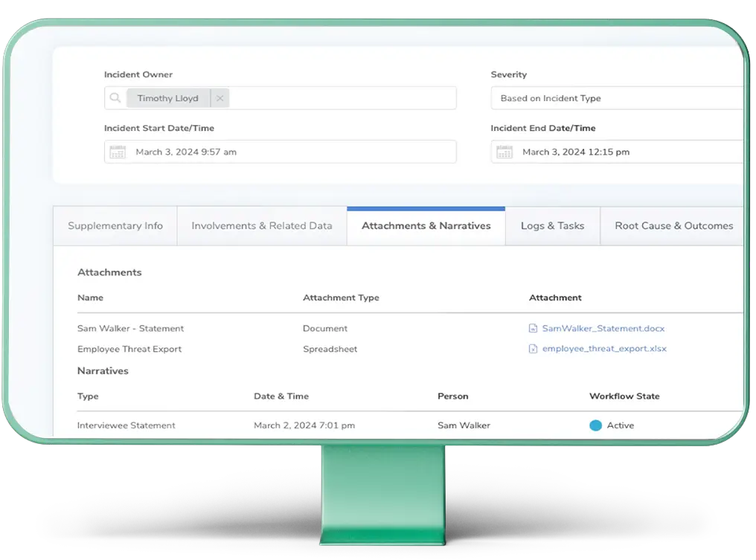Click the Spreadsheet attachment type cell
Image resolution: width=756 pixels, height=560 pixels.
pyautogui.click(x=330, y=349)
